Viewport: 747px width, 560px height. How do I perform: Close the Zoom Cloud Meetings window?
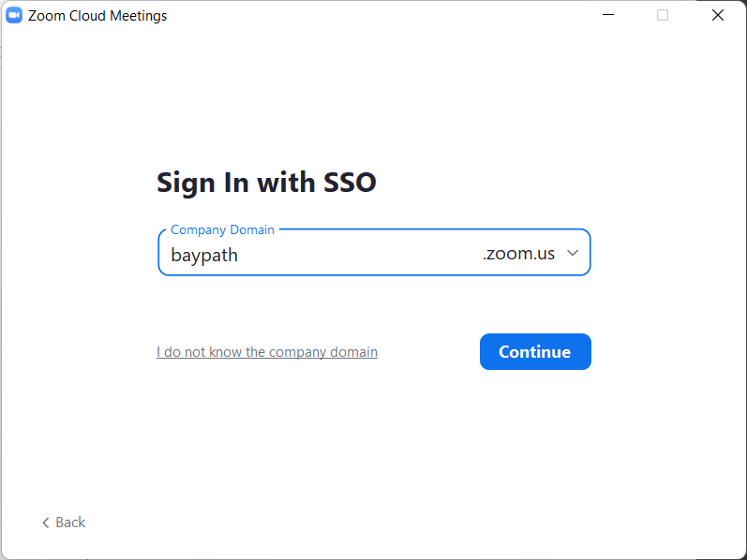click(x=717, y=16)
